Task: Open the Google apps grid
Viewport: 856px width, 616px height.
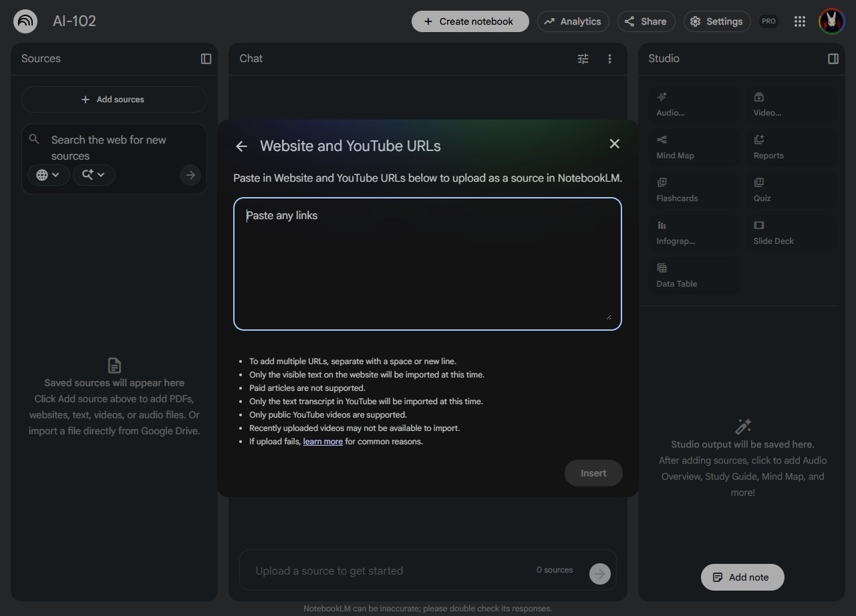Action: click(x=799, y=21)
